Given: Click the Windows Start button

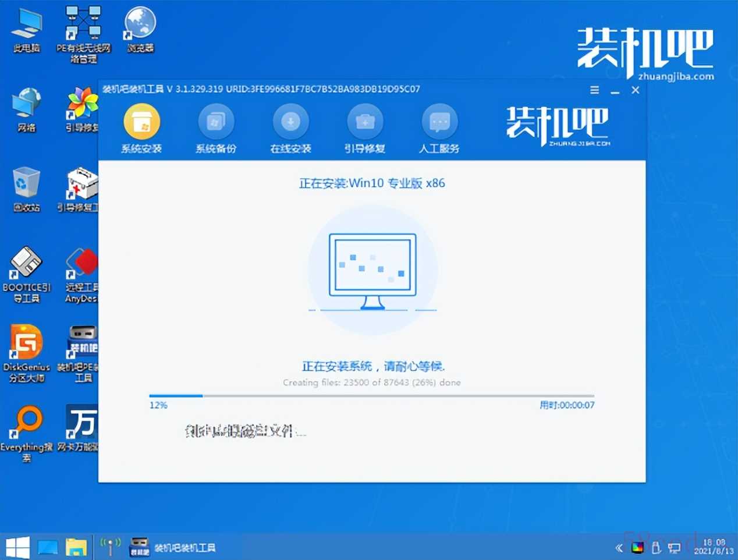Looking at the screenshot, I should (x=17, y=547).
